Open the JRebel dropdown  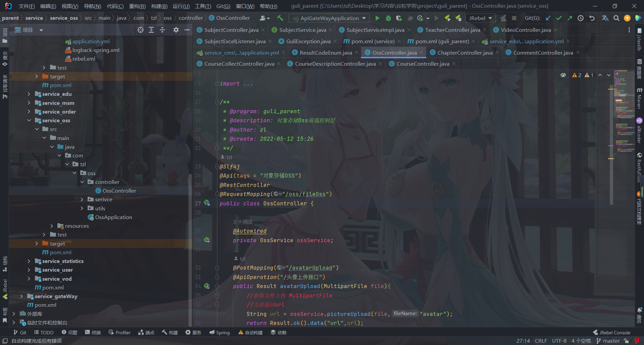click(481, 18)
